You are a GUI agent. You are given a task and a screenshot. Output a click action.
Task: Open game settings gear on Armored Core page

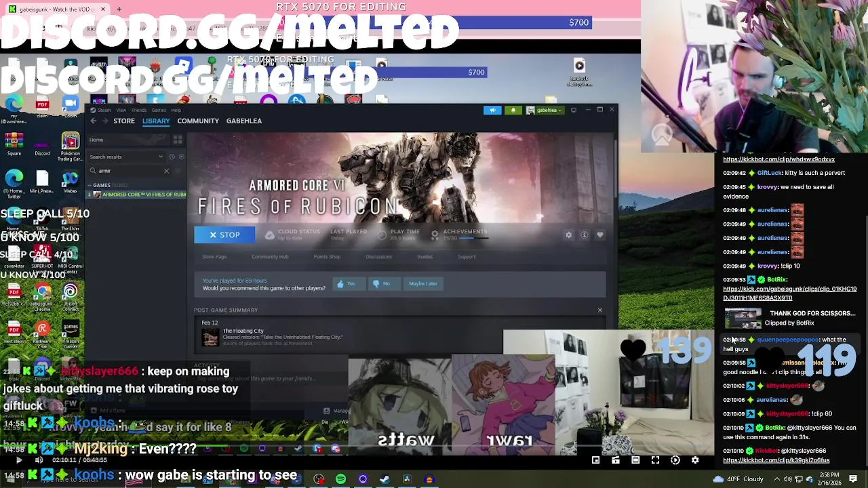[569, 235]
